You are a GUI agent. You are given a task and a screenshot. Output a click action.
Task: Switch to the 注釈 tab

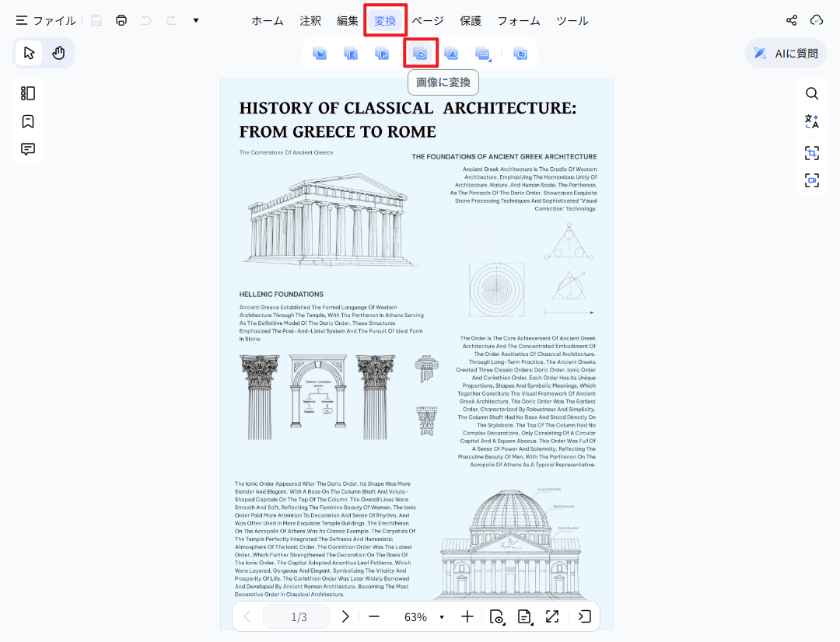click(310, 21)
